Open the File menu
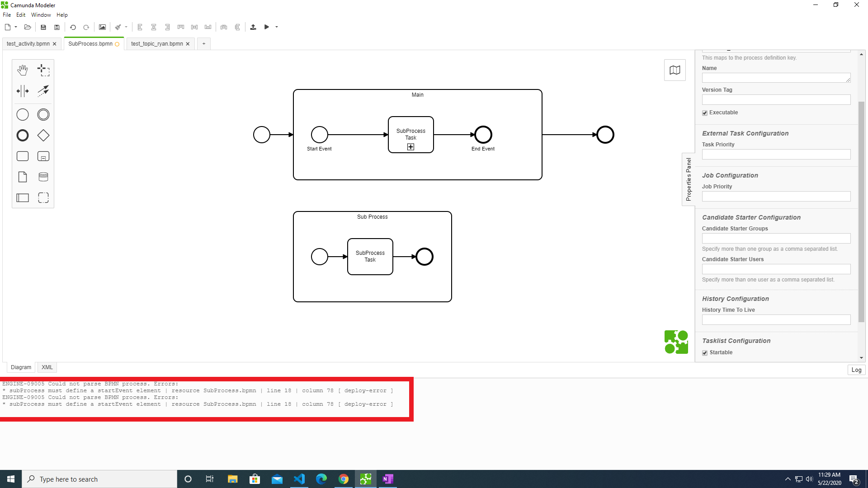868x488 pixels. [7, 15]
